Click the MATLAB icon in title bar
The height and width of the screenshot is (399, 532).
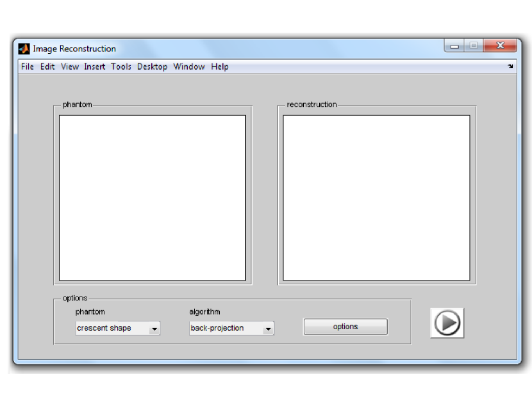point(24,49)
